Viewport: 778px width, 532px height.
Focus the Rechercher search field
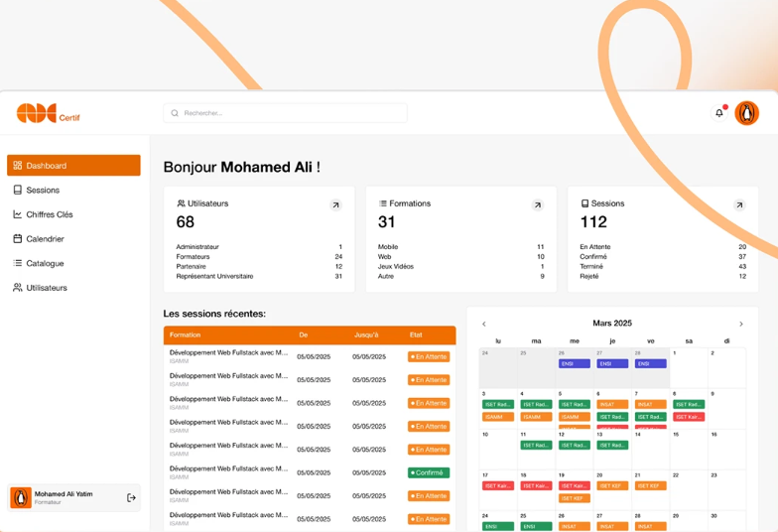point(286,113)
